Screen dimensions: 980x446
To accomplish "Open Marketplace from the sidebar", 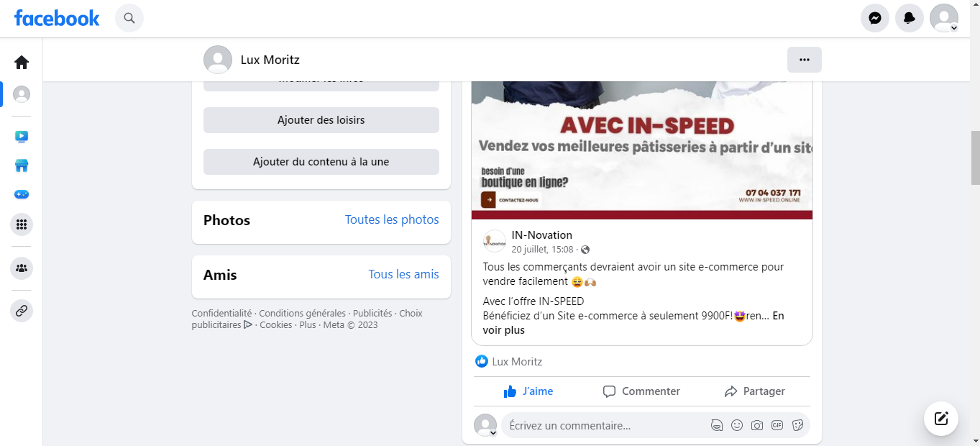I will (x=22, y=166).
